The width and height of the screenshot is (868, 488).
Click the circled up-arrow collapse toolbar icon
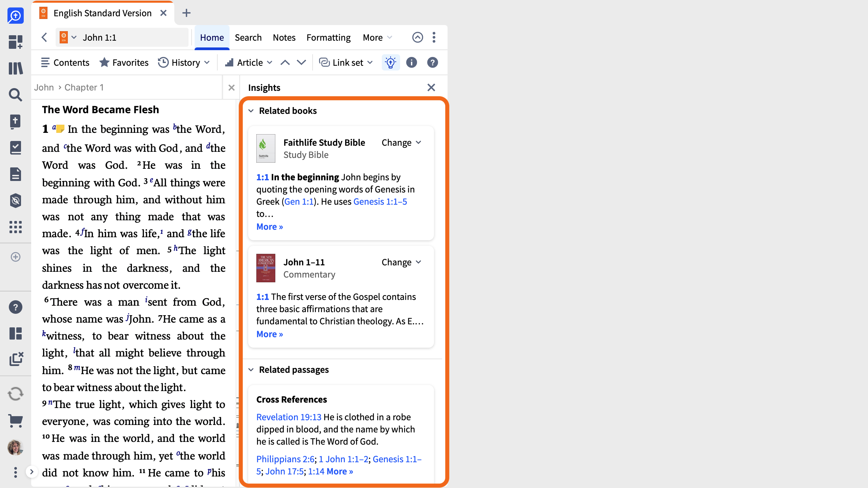point(418,37)
